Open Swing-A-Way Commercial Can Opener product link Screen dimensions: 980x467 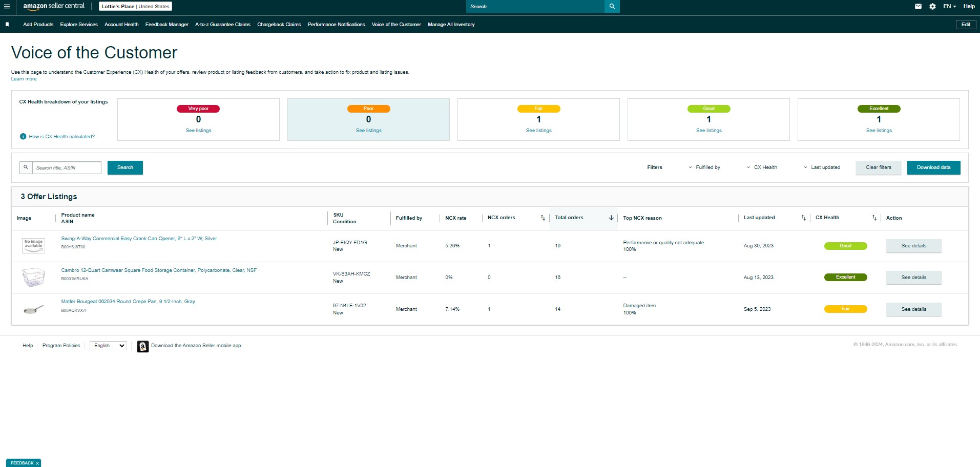coord(139,239)
